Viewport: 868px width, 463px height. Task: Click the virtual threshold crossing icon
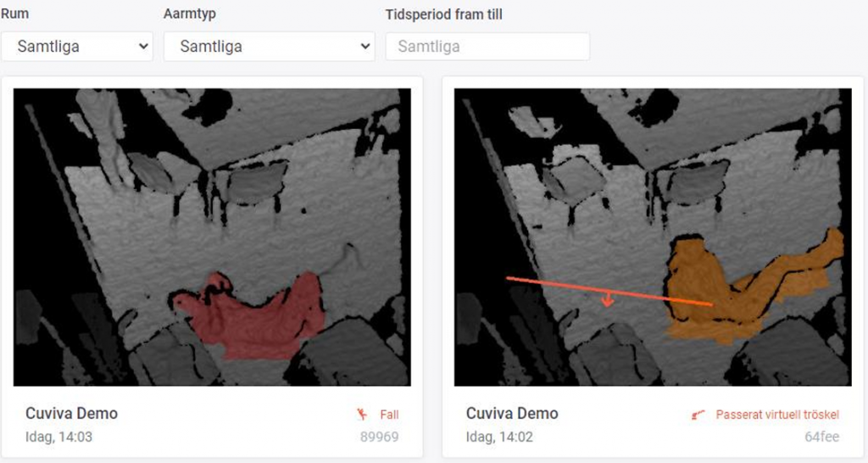[699, 415]
